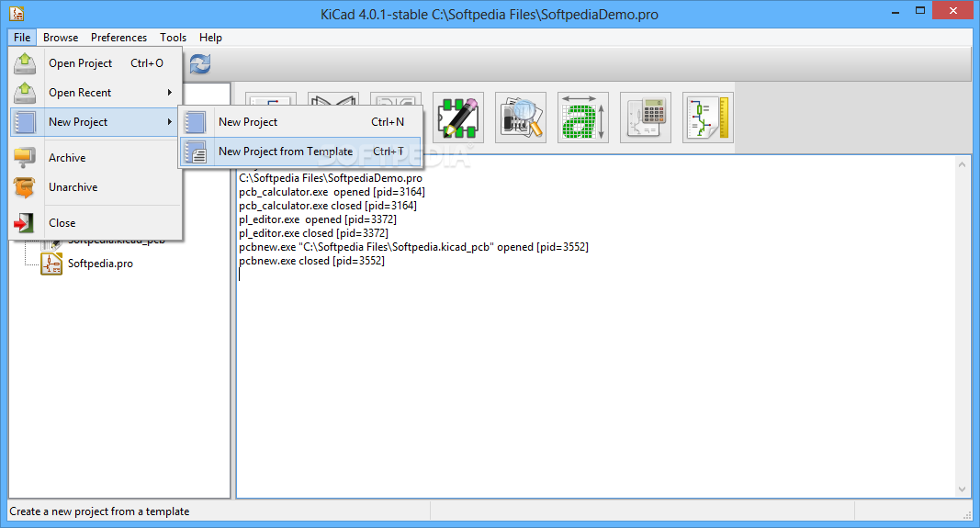
Task: Launch the Pcbnew footprint editor pencil icon
Action: point(458,118)
